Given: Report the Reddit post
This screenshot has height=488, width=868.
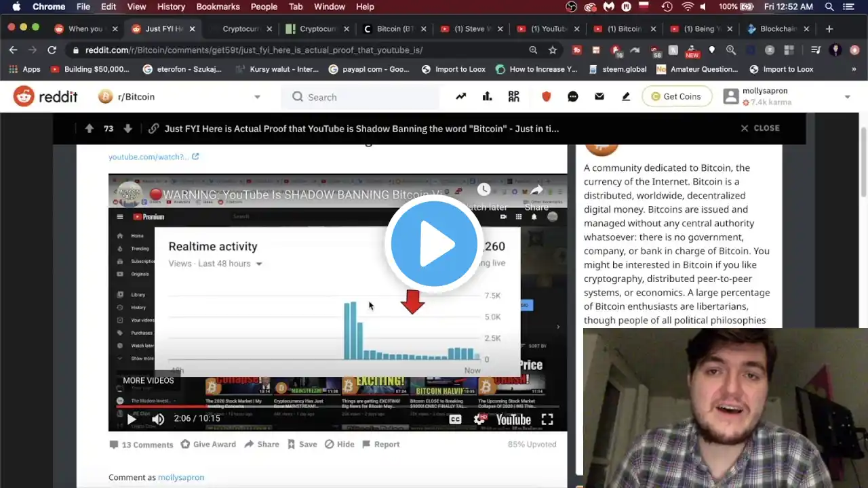Looking at the screenshot, I should click(380, 445).
